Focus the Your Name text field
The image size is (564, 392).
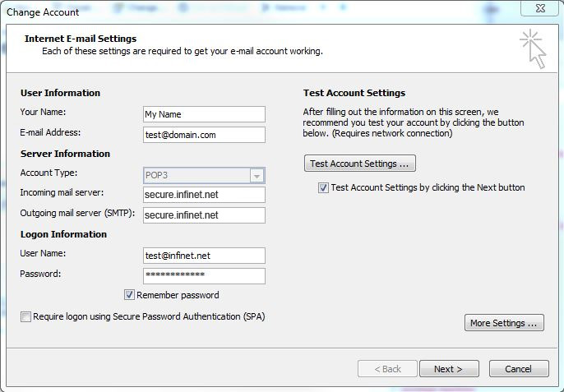point(204,114)
